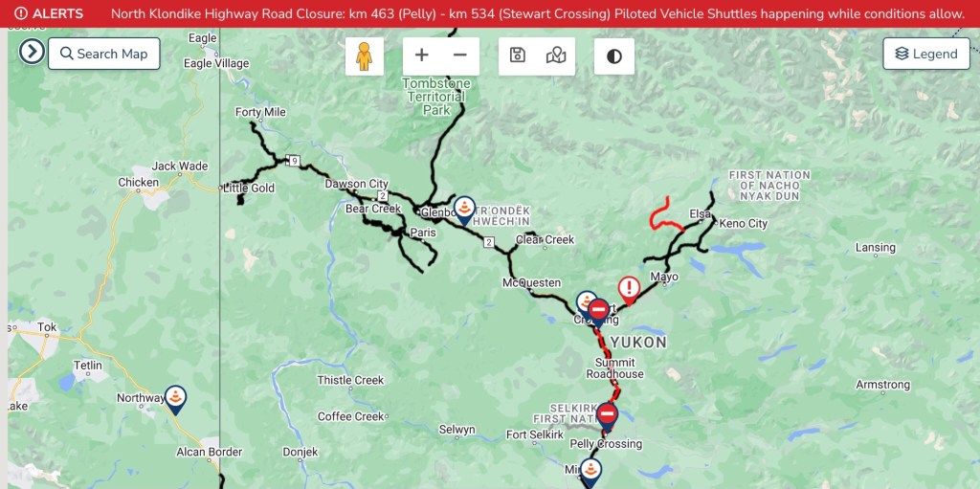Open Street View pegman icon
The width and height of the screenshot is (980, 489).
[365, 56]
